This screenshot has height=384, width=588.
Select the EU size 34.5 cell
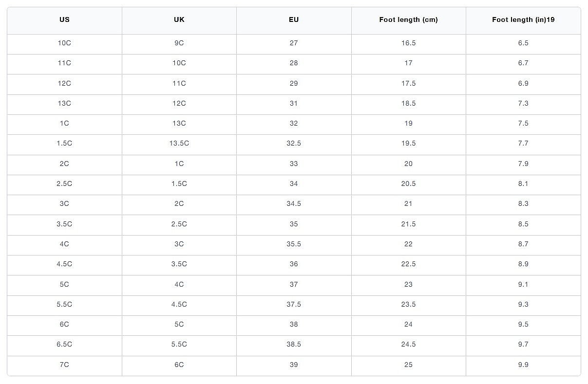294,204
